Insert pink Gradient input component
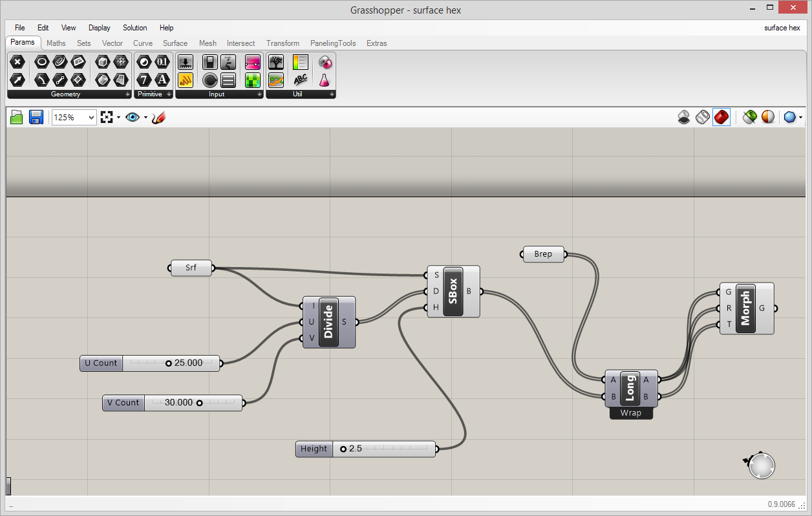 click(252, 62)
